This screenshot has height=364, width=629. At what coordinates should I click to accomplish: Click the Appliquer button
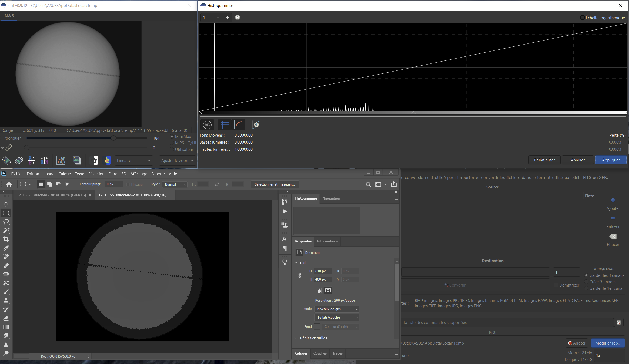coord(611,160)
